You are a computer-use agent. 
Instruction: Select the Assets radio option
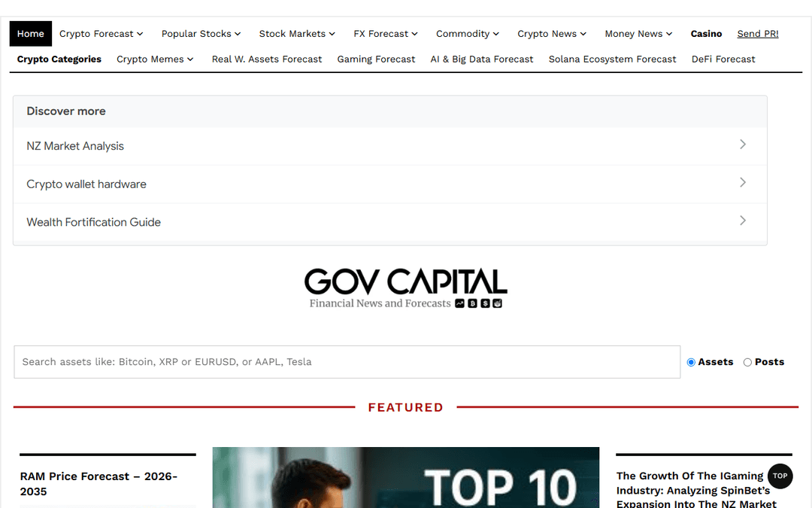point(691,362)
